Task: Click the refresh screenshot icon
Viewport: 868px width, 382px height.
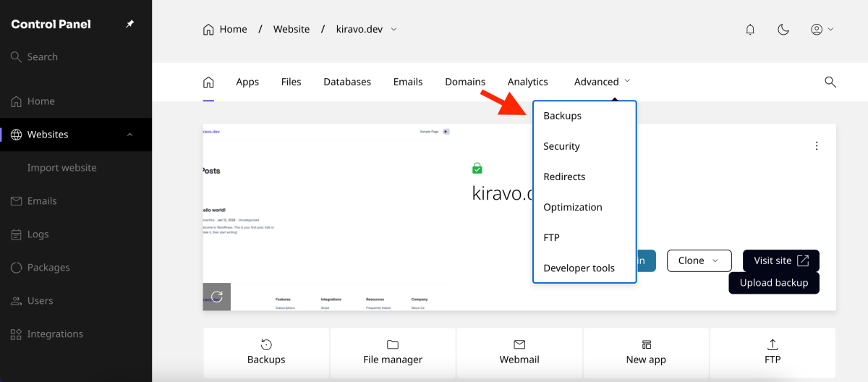Action: [217, 297]
